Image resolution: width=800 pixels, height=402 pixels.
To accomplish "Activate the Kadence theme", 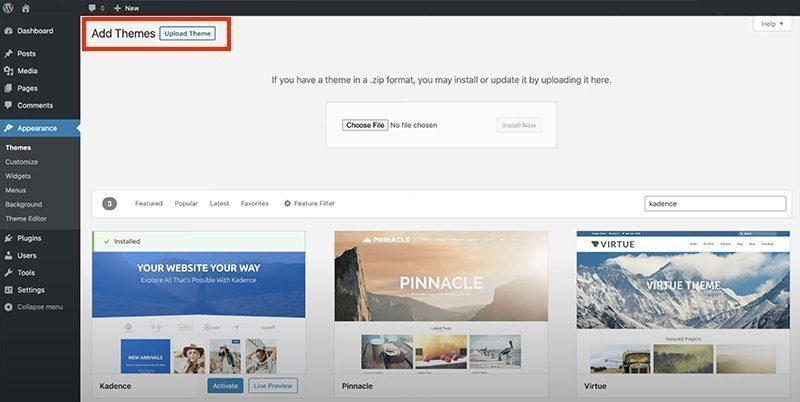I will click(x=226, y=386).
